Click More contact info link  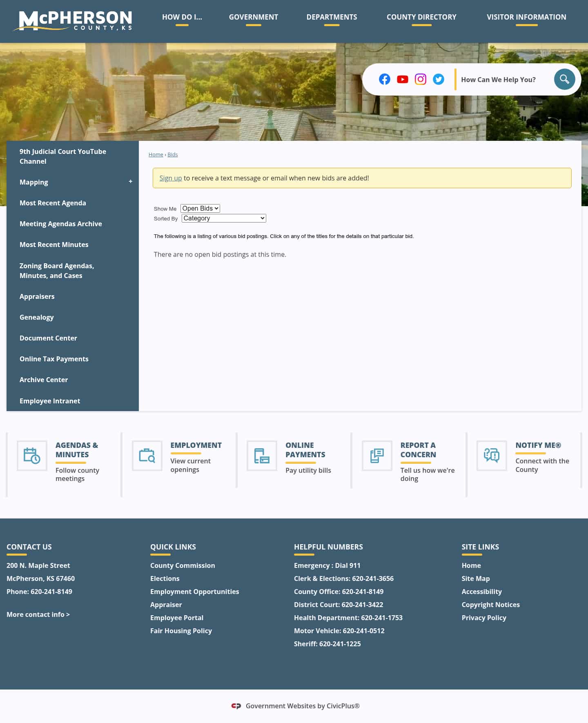(x=38, y=614)
